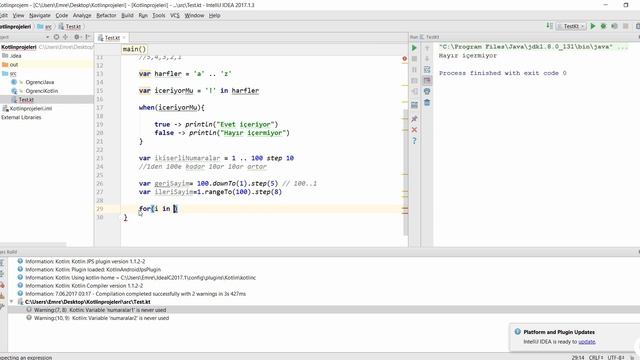
Task: Click the CRLF line separator in status bar
Action: tap(596, 357)
